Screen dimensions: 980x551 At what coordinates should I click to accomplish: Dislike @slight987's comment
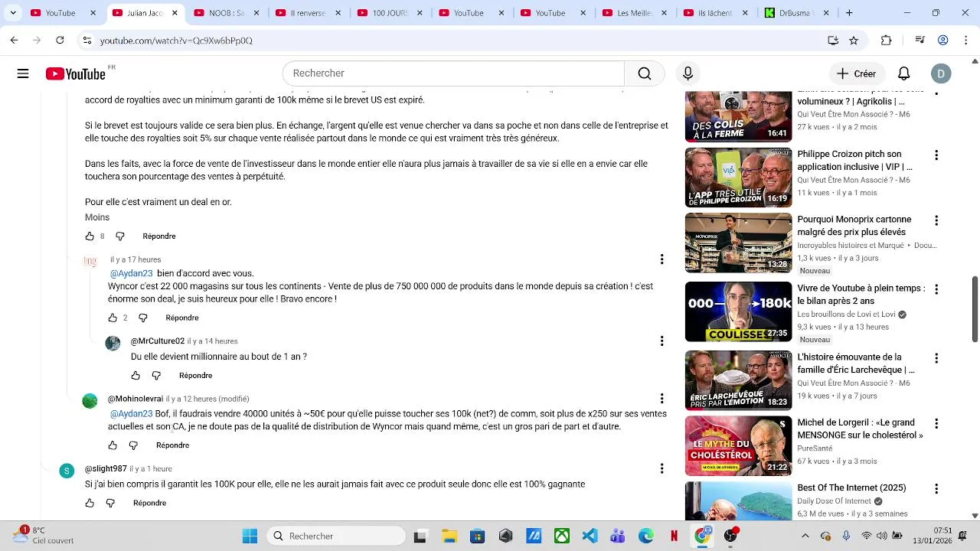click(x=110, y=504)
